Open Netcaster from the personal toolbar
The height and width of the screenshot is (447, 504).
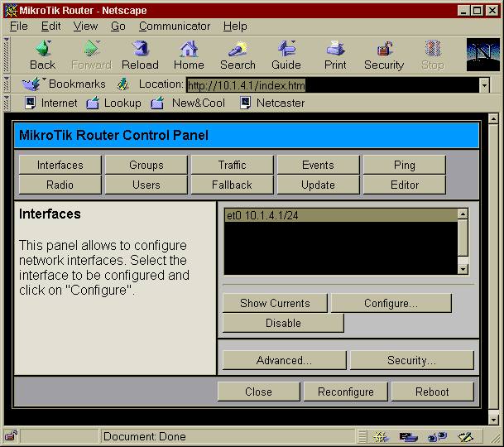click(x=272, y=103)
